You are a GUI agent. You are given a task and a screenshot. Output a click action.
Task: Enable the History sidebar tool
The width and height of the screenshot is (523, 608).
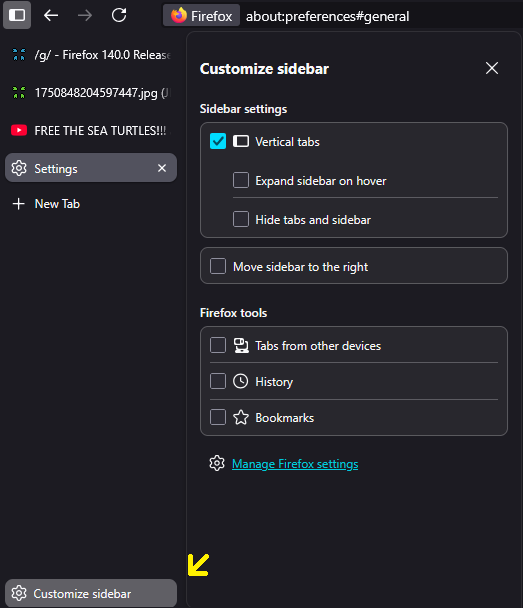click(218, 381)
